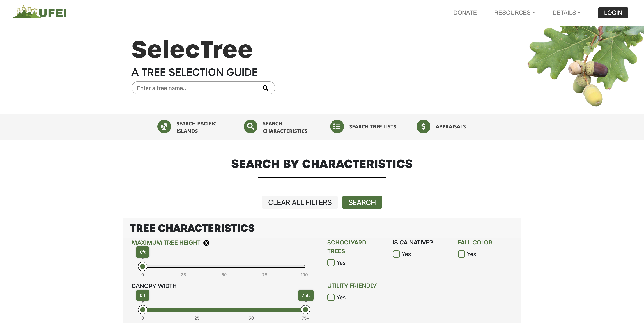Enable the Is CA Native Yes checkbox
Viewport: 644px width, 323px height.
click(x=396, y=254)
